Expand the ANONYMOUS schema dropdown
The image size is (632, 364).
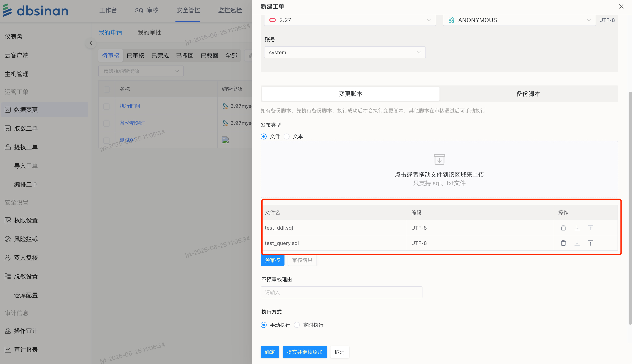coord(519,20)
